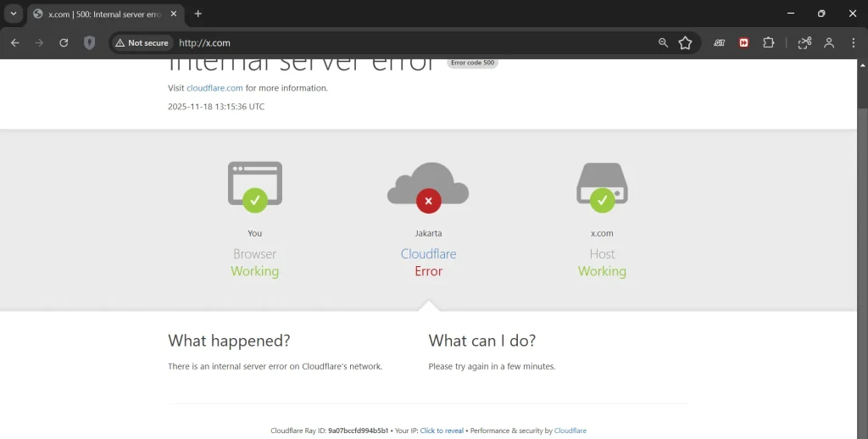Image resolution: width=868 pixels, height=439 pixels.
Task: Open the Extensions puzzle piece menu
Action: (x=768, y=42)
